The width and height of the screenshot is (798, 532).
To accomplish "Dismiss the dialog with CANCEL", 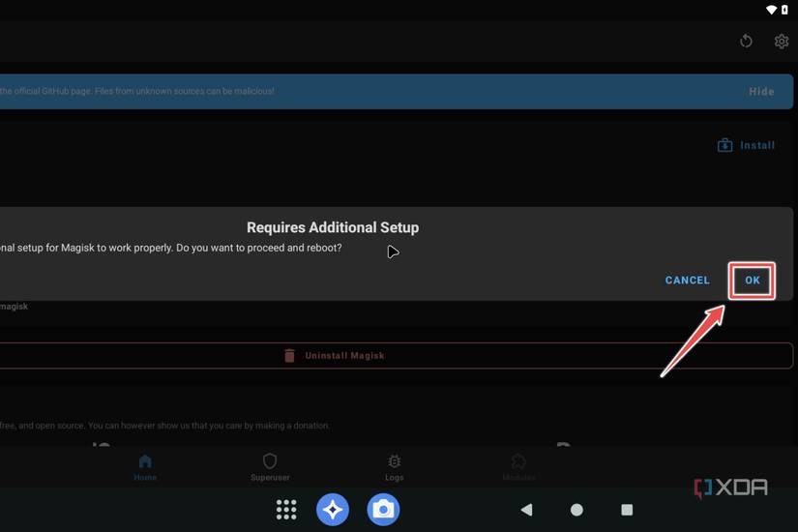I will (687, 281).
